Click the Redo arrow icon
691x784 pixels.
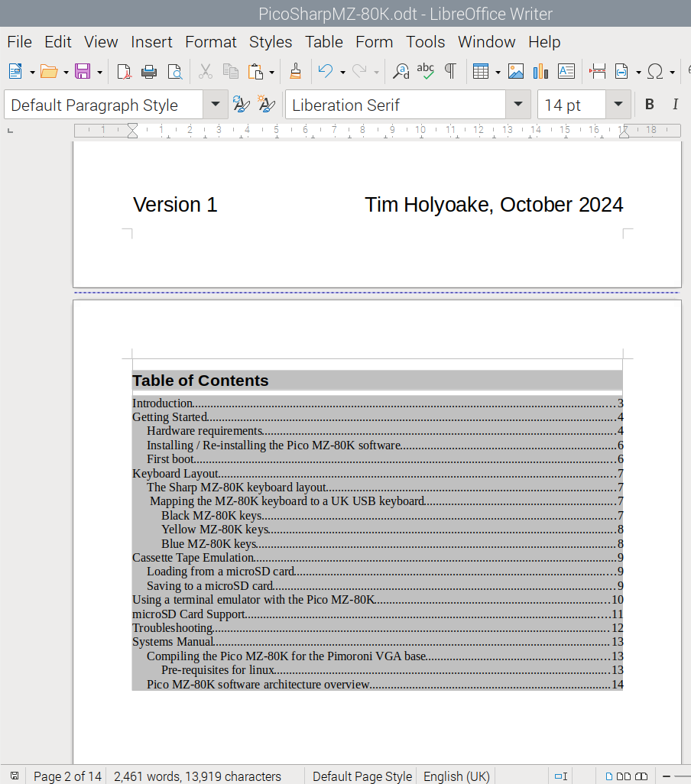click(x=359, y=72)
